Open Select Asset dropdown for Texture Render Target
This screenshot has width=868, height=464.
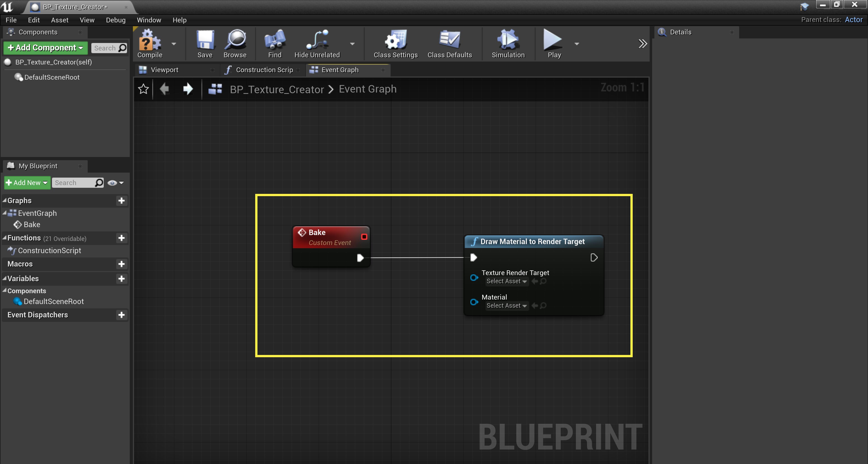pyautogui.click(x=506, y=281)
